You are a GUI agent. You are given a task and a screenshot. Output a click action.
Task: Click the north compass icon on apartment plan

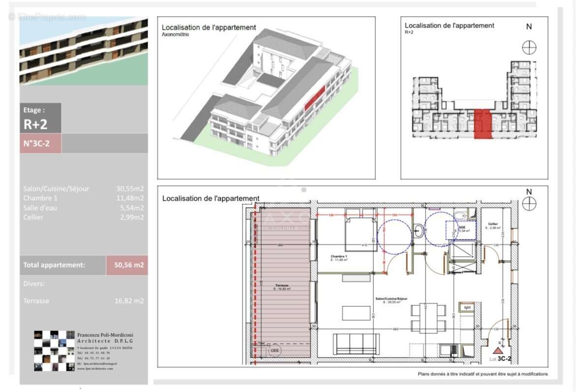[x=529, y=204]
